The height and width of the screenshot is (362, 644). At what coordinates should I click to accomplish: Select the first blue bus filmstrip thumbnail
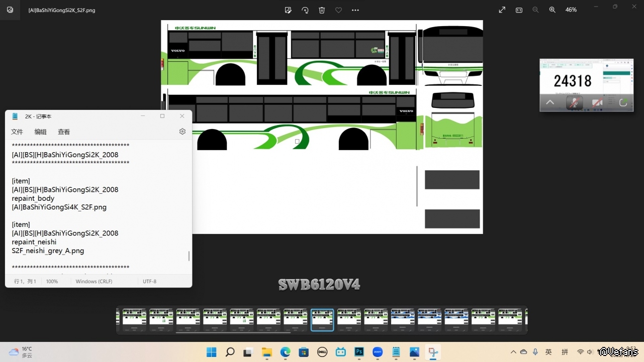(403, 320)
